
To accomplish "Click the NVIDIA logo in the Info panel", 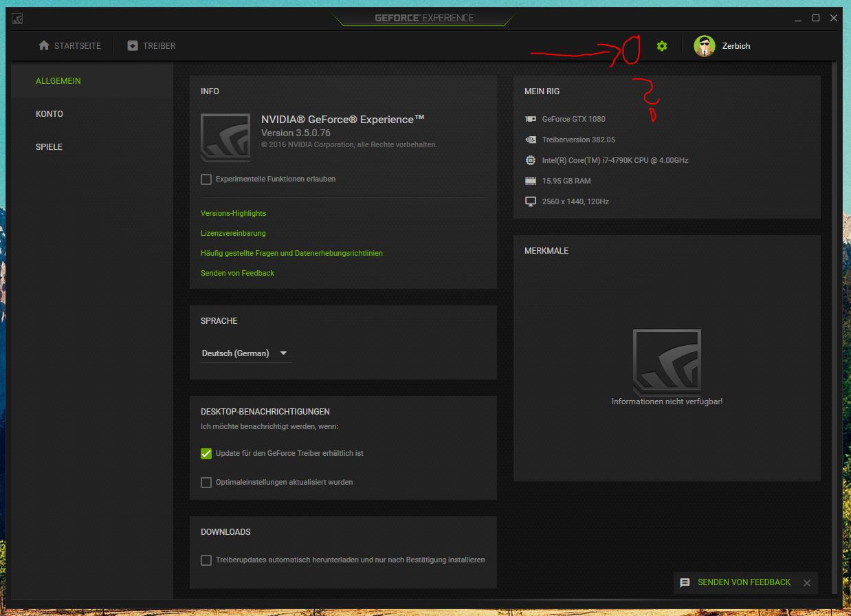I will (x=225, y=137).
